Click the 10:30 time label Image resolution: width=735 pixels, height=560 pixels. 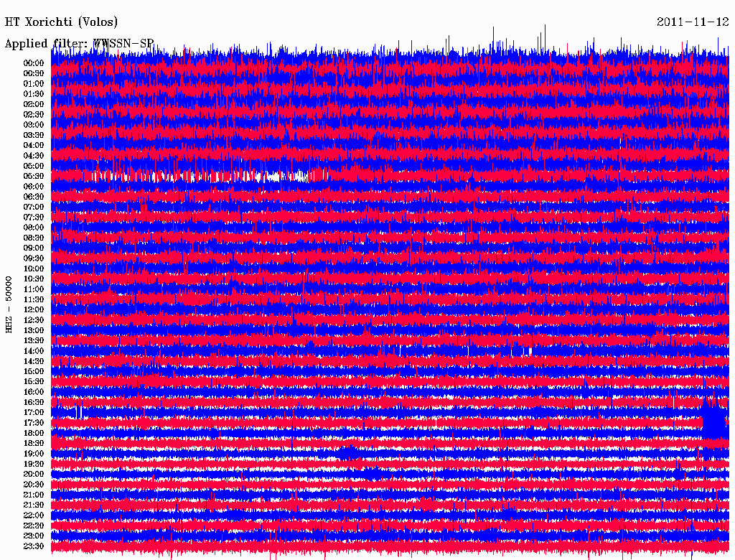click(34, 279)
